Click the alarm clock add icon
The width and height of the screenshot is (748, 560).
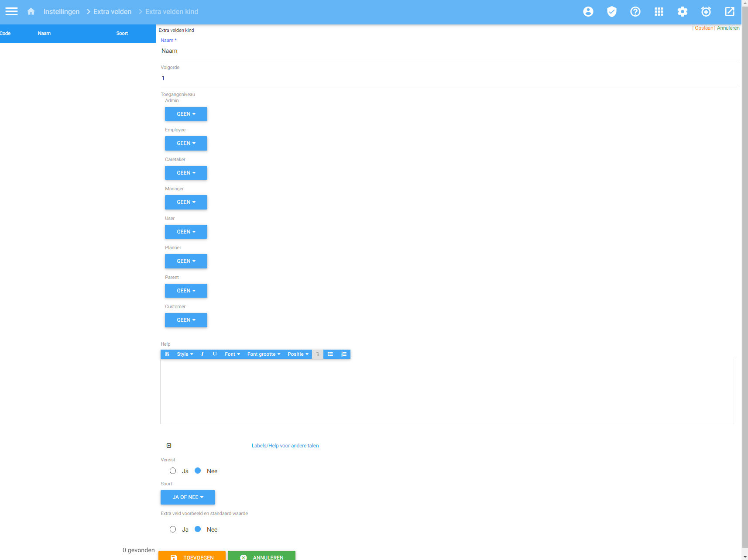click(706, 12)
